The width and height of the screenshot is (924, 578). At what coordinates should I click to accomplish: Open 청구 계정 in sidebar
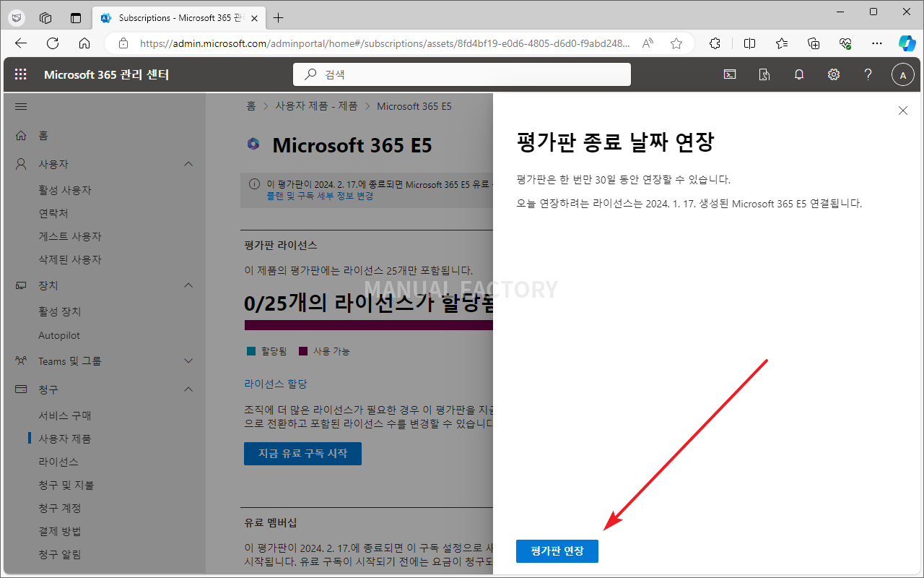pyautogui.click(x=60, y=508)
